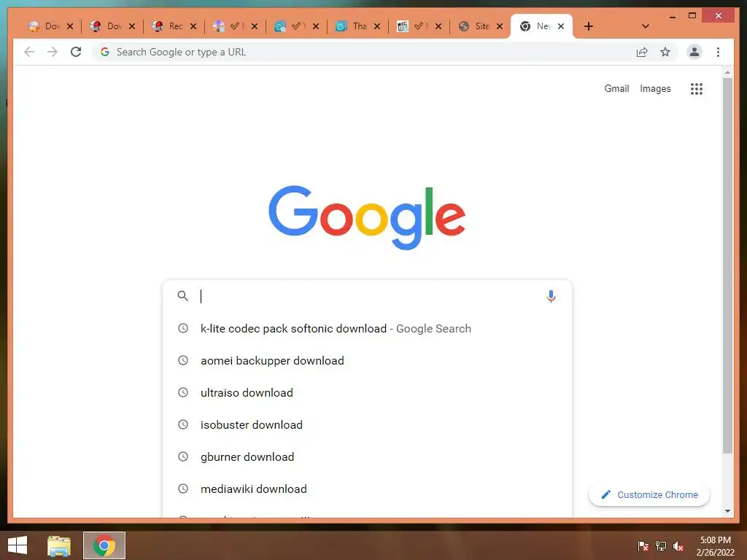Image resolution: width=747 pixels, height=560 pixels.
Task: Click the Google logo
Action: [367, 217]
